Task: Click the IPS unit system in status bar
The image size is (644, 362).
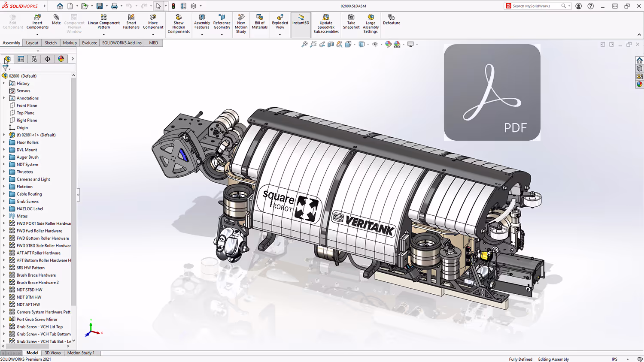Action: [614, 359]
